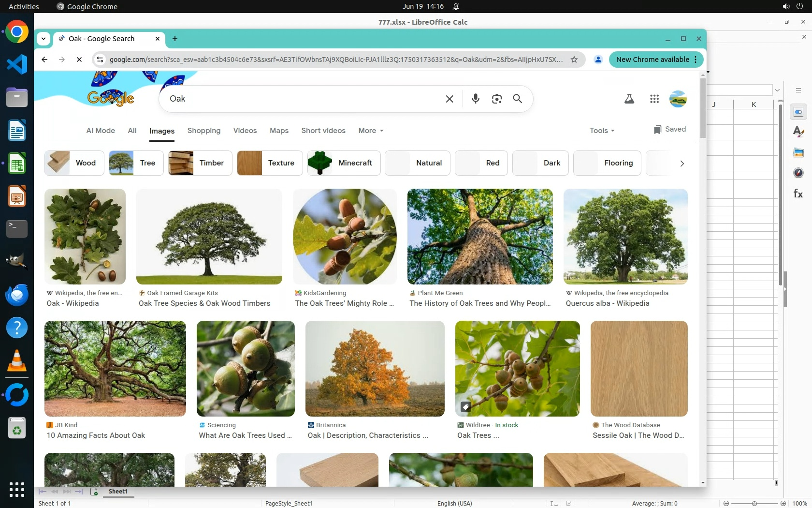The width and height of the screenshot is (812, 508).
Task: Click the magnifier search button
Action: [517, 99]
